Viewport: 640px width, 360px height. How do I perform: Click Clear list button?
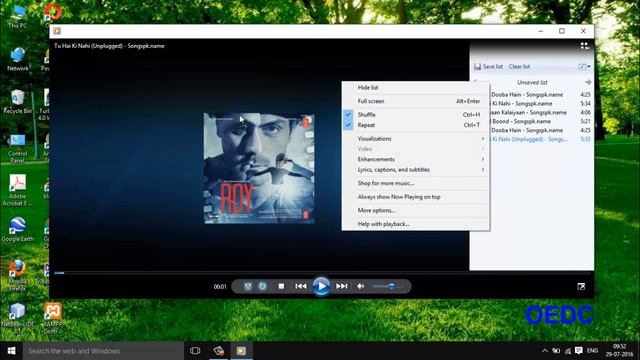pyautogui.click(x=519, y=67)
